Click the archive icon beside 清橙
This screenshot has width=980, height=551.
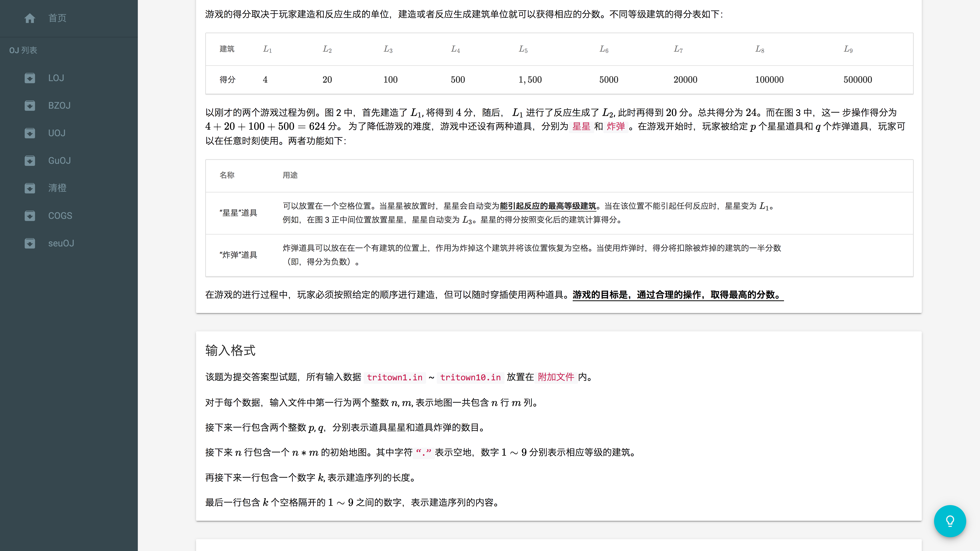point(30,188)
